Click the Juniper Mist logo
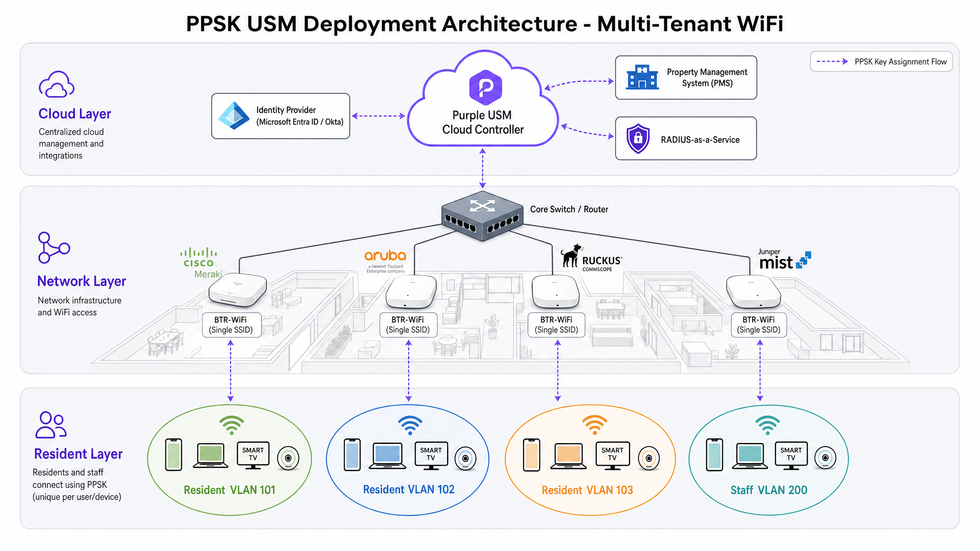 click(x=784, y=259)
